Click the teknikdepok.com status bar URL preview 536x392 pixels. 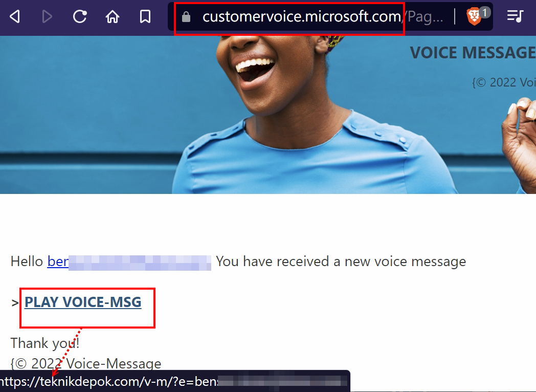point(173,381)
